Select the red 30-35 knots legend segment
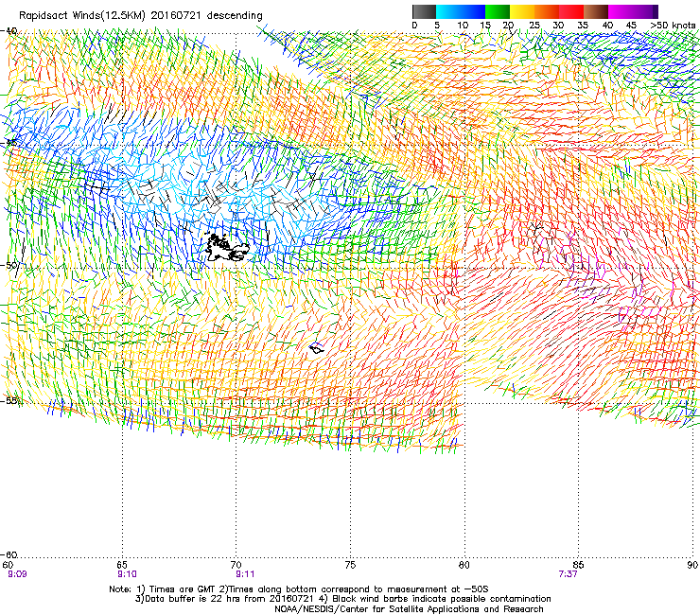The width and height of the screenshot is (700, 615). pyautogui.click(x=571, y=11)
